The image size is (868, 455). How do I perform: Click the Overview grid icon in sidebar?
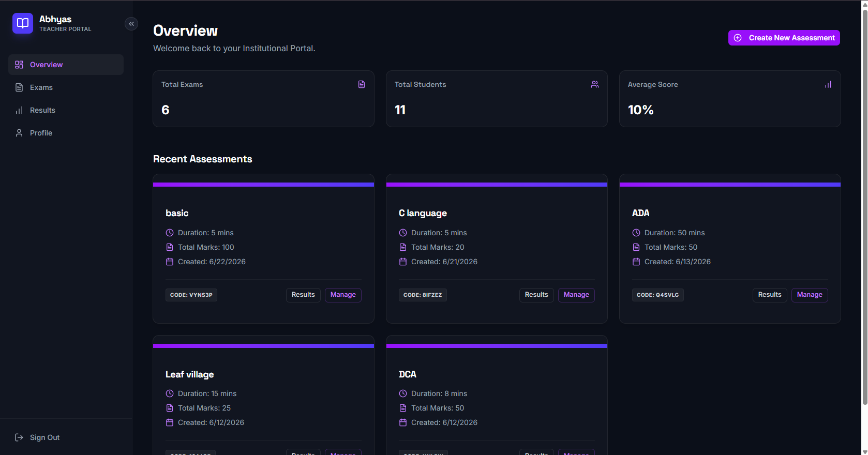(x=19, y=65)
